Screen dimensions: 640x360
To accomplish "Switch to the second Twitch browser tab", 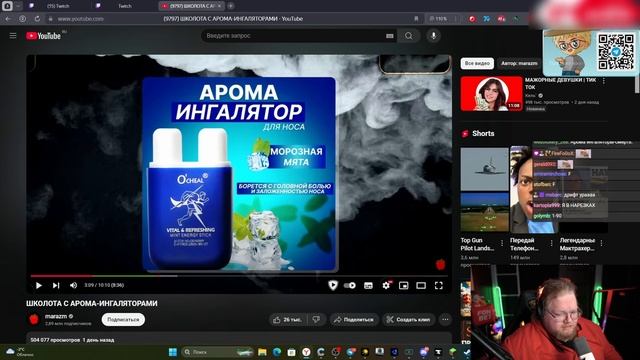I will pyautogui.click(x=124, y=6).
